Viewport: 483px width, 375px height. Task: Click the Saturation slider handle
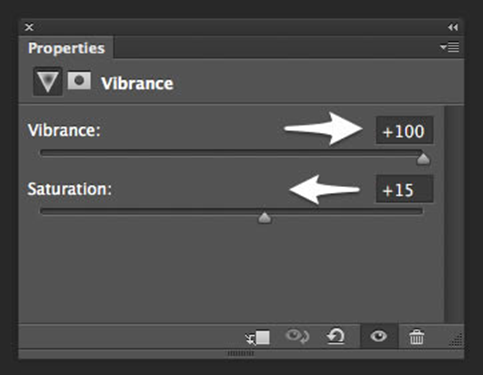pyautogui.click(x=265, y=218)
